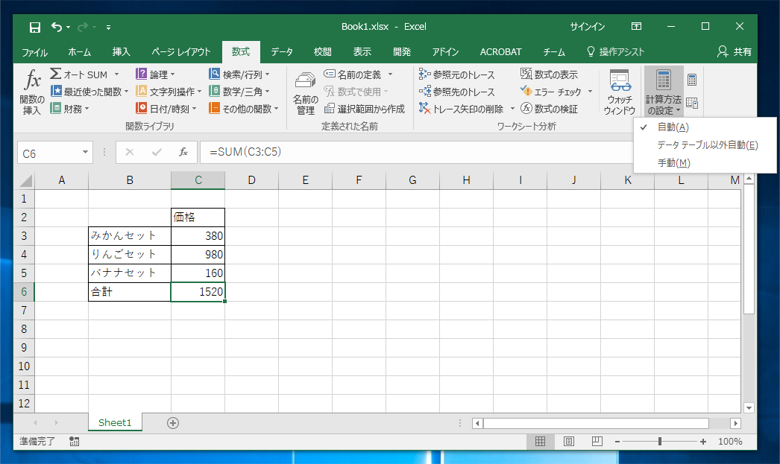Image resolution: width=780 pixels, height=464 pixels.
Task: Open Calculation Options (計算方法の設定) dropdown
Action: (x=664, y=92)
